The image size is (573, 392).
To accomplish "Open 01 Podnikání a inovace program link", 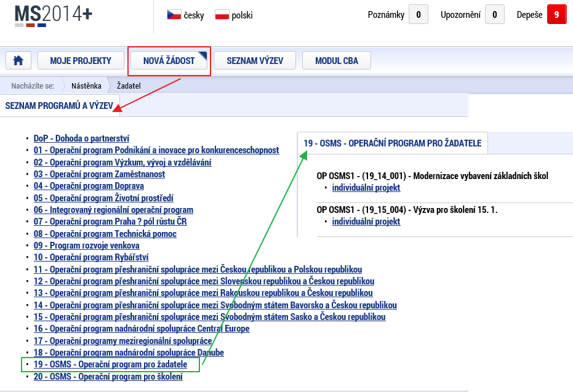I will click(x=156, y=150).
